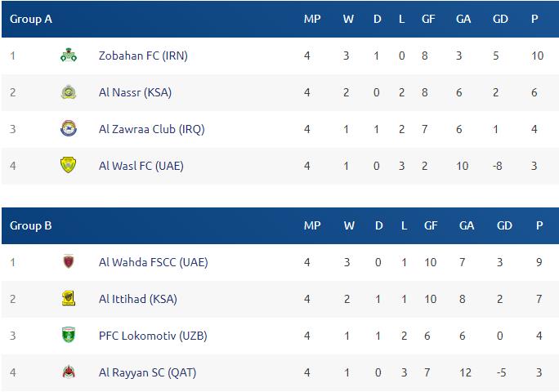Click the Al Ittihad club crest
Screen dimensions: 559x392
(69, 299)
